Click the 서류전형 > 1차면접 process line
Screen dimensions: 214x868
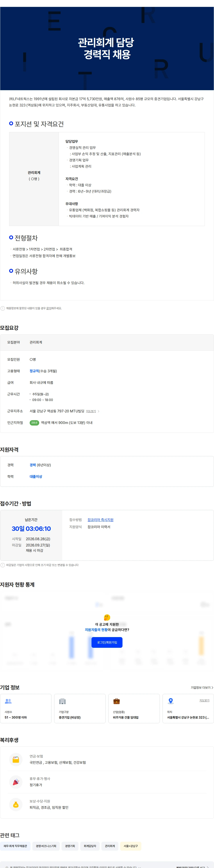[x=42, y=249]
